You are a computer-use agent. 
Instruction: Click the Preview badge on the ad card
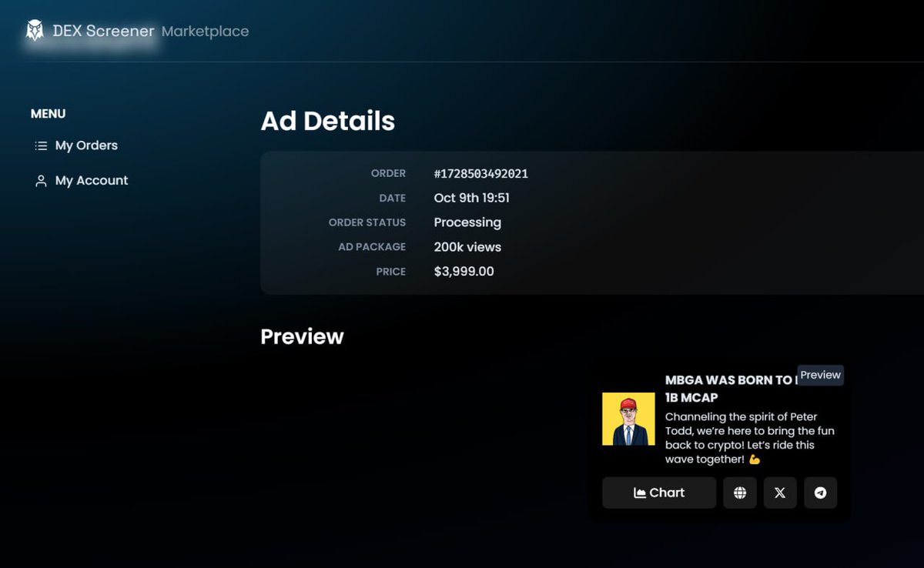[x=819, y=375]
